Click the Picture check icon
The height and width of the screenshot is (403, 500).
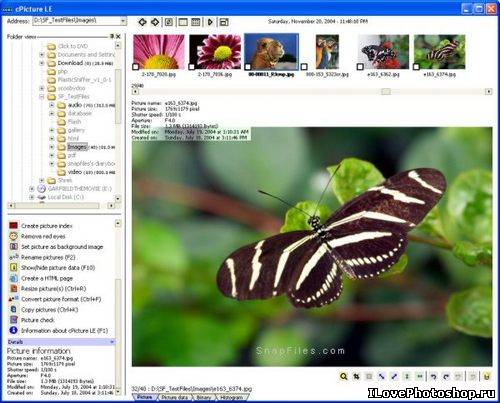(x=13, y=320)
